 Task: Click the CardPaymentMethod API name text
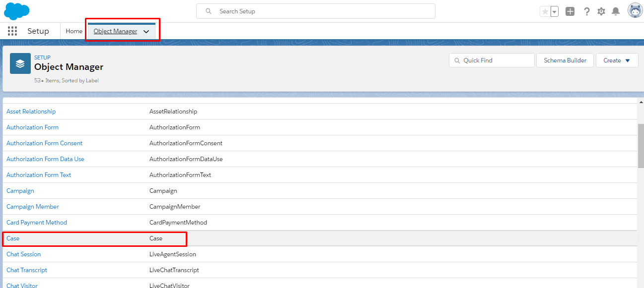[x=178, y=223]
